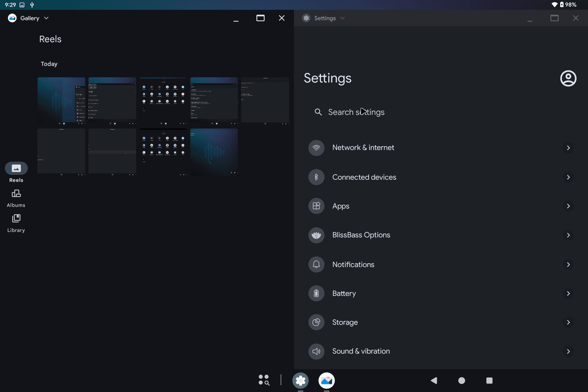Click the profile avatar in Settings
The image size is (588, 392).
(x=568, y=78)
